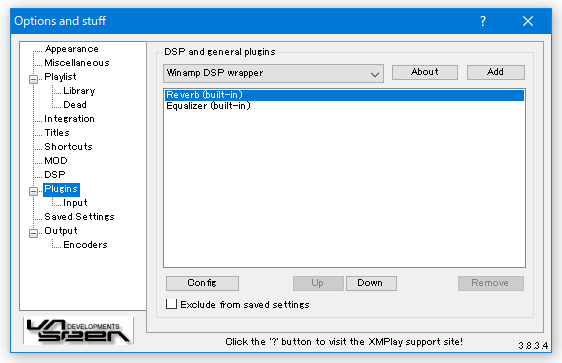Open the Un4seen Developments logo

78,330
